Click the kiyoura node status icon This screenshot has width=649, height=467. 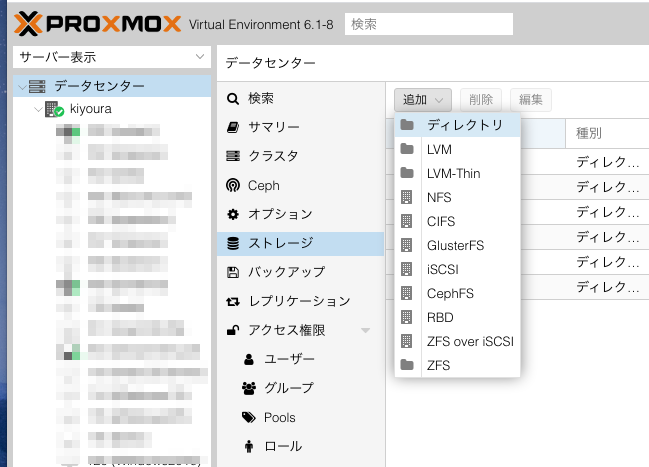pyautogui.click(x=54, y=109)
